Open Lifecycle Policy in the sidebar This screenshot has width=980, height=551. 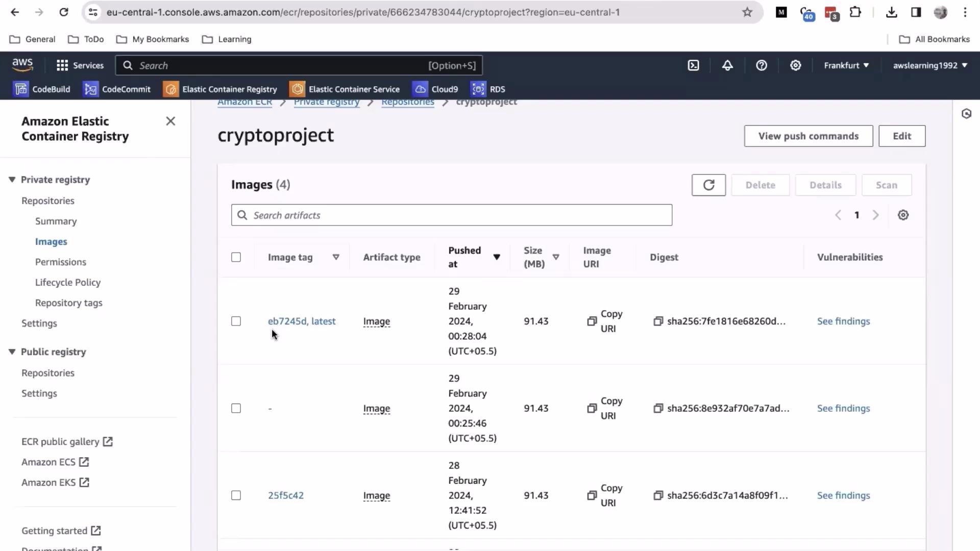(x=68, y=283)
